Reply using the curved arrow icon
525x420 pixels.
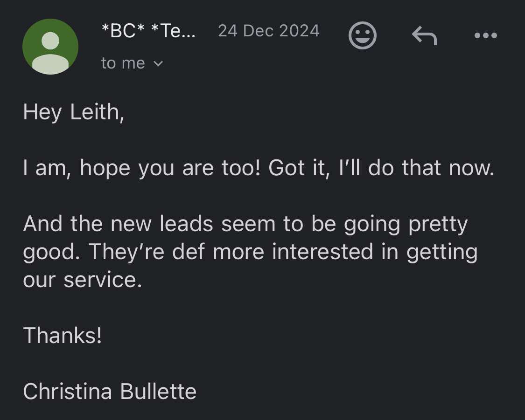point(424,36)
